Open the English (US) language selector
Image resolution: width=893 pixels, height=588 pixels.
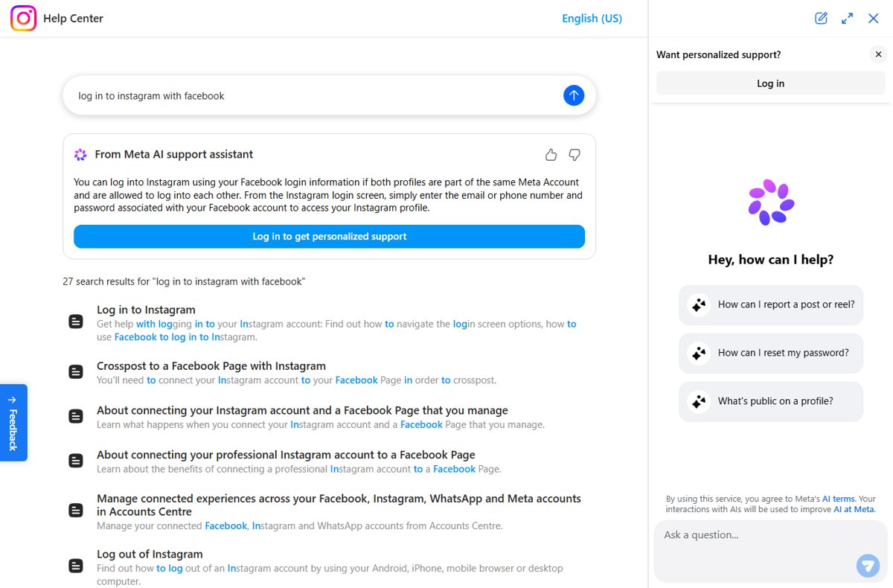point(592,19)
